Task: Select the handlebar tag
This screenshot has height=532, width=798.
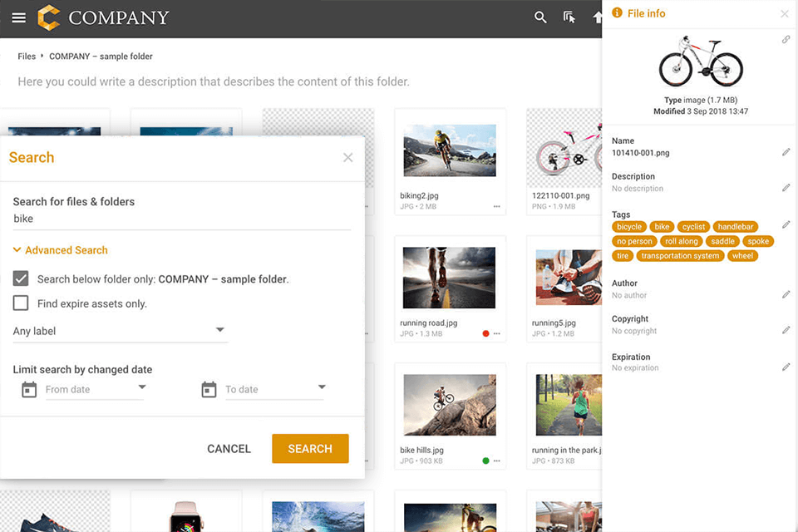Action: tap(736, 227)
